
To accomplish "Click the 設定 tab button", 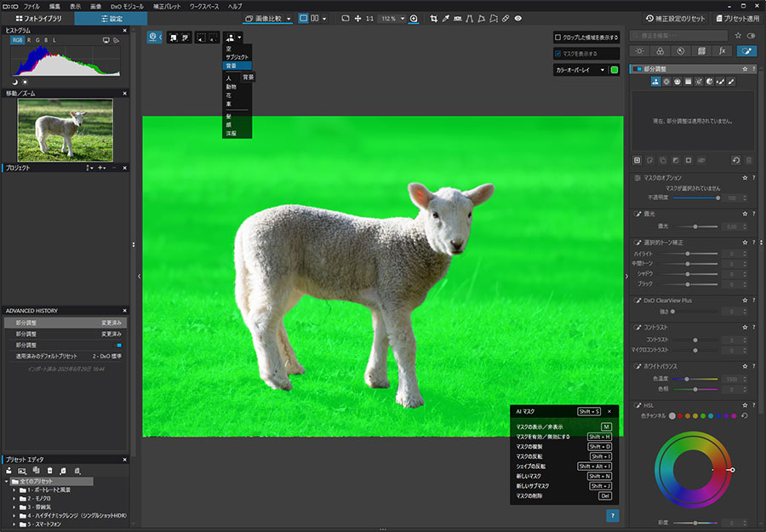I will click(111, 19).
